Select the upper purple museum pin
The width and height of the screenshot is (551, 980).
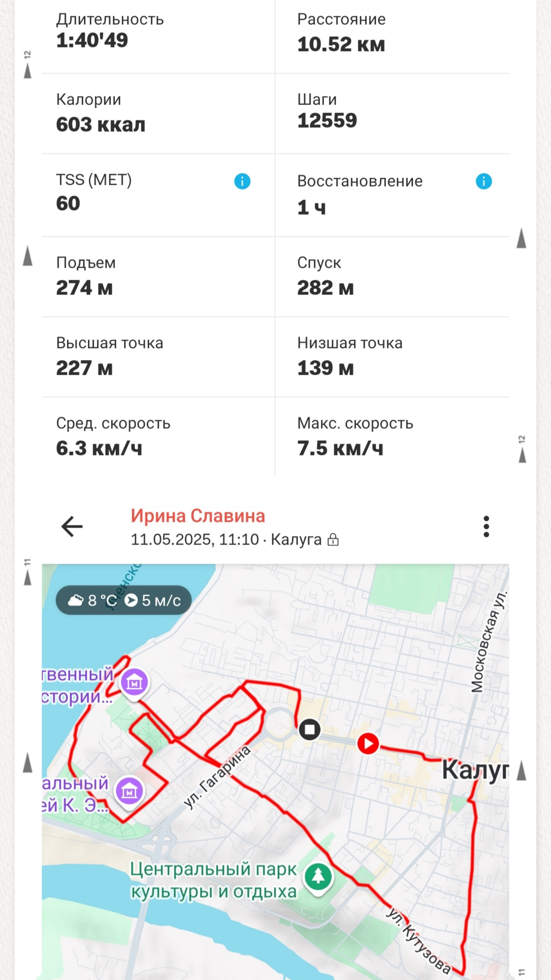[134, 683]
